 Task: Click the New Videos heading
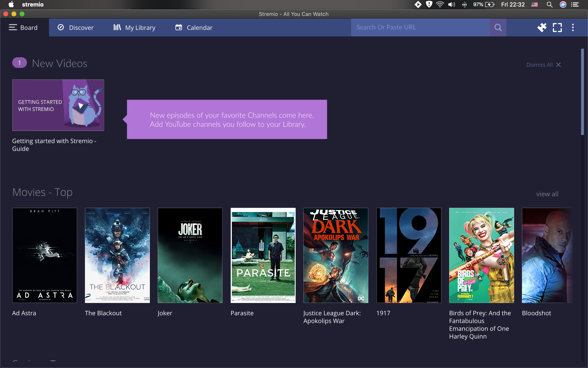pos(60,64)
